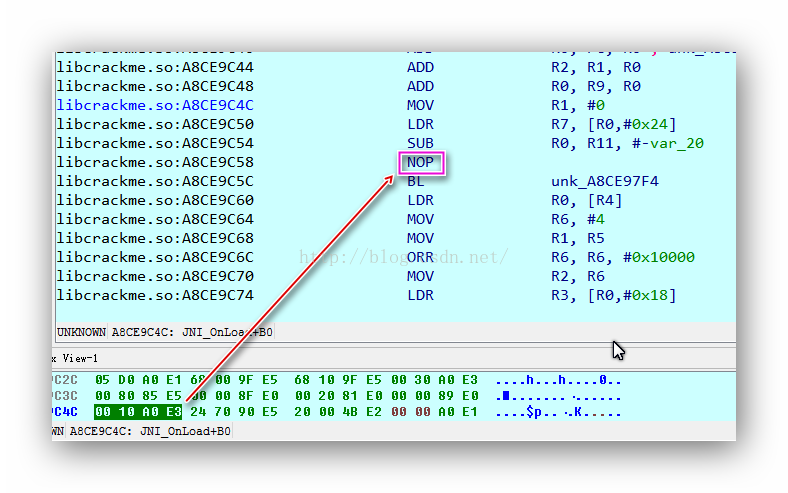Click the MOV R6, #4 line address A8CE9C64
Viewport: 788px width, 493px height.
coord(155,219)
